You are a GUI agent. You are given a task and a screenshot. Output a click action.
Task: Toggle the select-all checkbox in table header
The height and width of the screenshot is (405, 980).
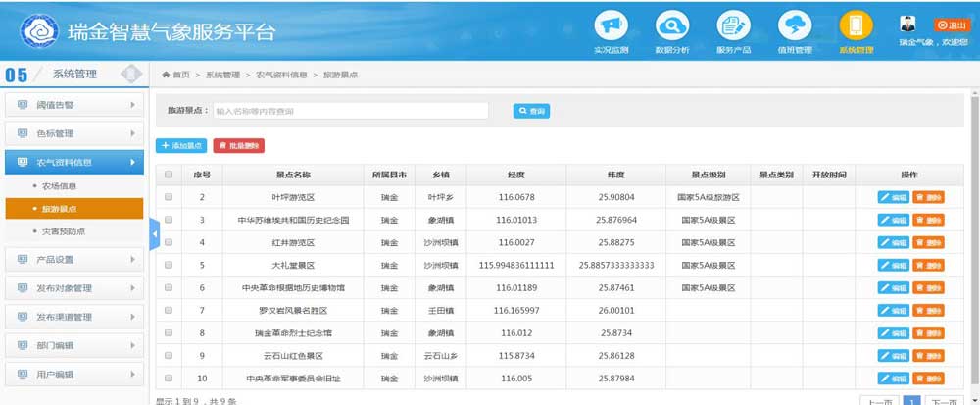[x=169, y=175]
